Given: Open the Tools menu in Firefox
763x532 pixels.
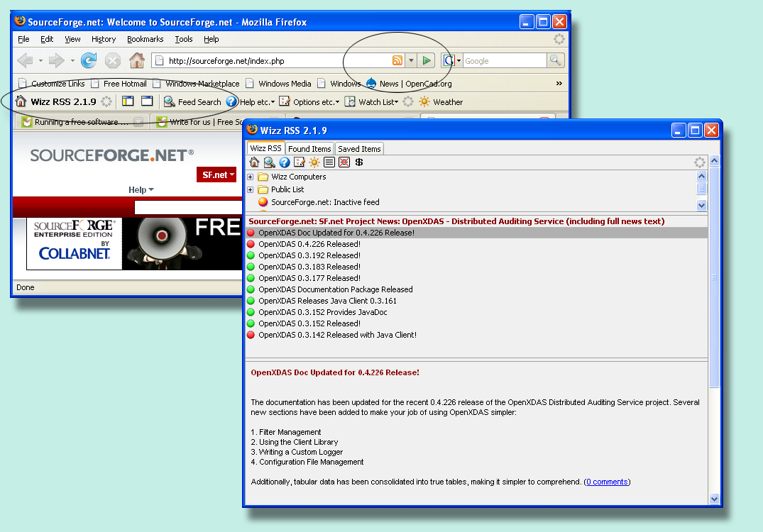Looking at the screenshot, I should (x=184, y=39).
